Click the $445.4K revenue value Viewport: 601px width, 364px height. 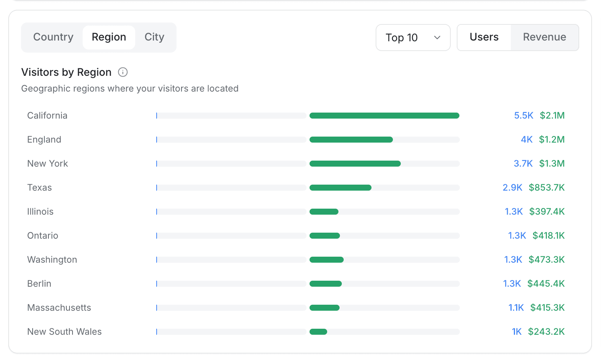546,284
